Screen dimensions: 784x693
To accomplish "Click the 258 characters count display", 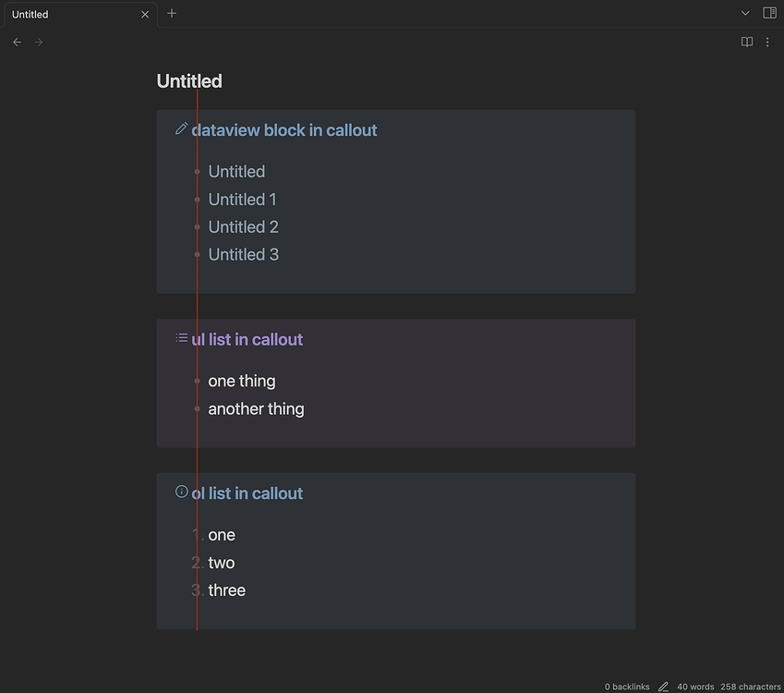I will [x=749, y=687].
